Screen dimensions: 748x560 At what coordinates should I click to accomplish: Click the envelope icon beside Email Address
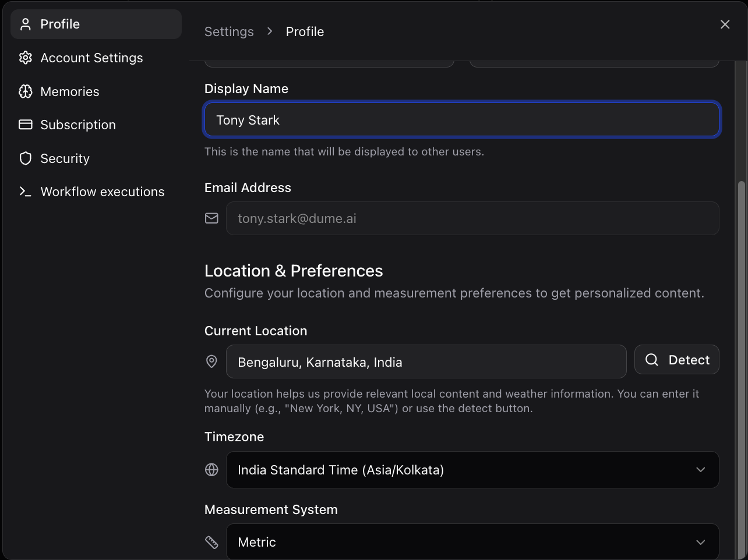[211, 218]
